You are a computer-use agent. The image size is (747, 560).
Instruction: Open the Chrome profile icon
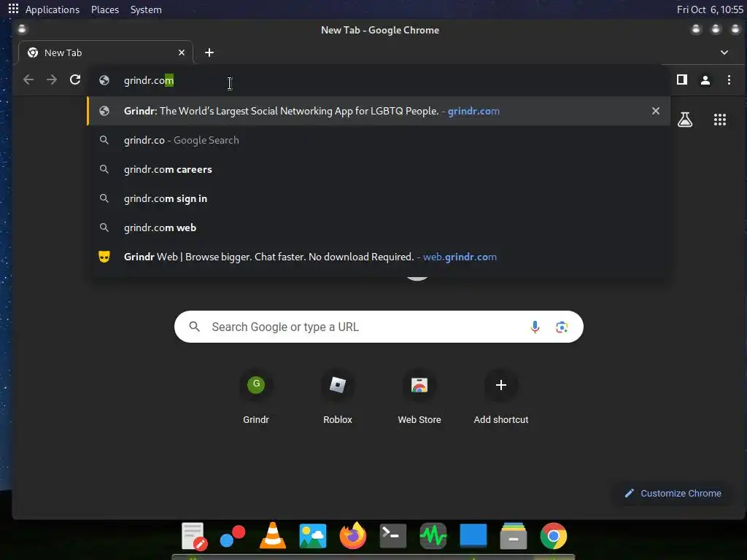click(705, 80)
